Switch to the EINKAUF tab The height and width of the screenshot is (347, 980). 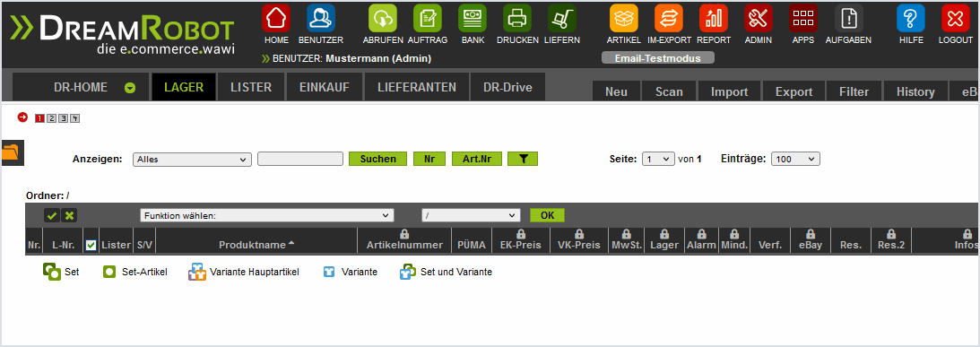[325, 88]
